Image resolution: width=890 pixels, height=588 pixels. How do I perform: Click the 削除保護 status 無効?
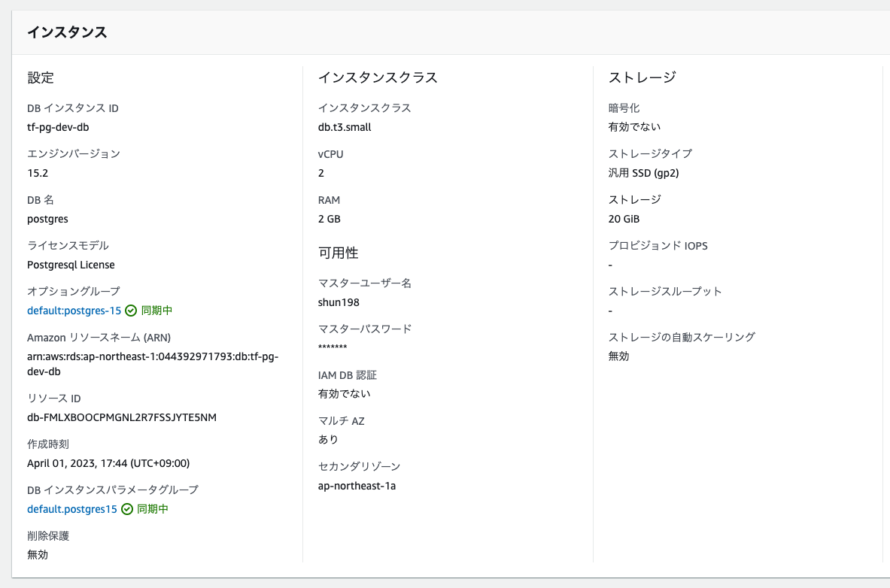point(37,555)
